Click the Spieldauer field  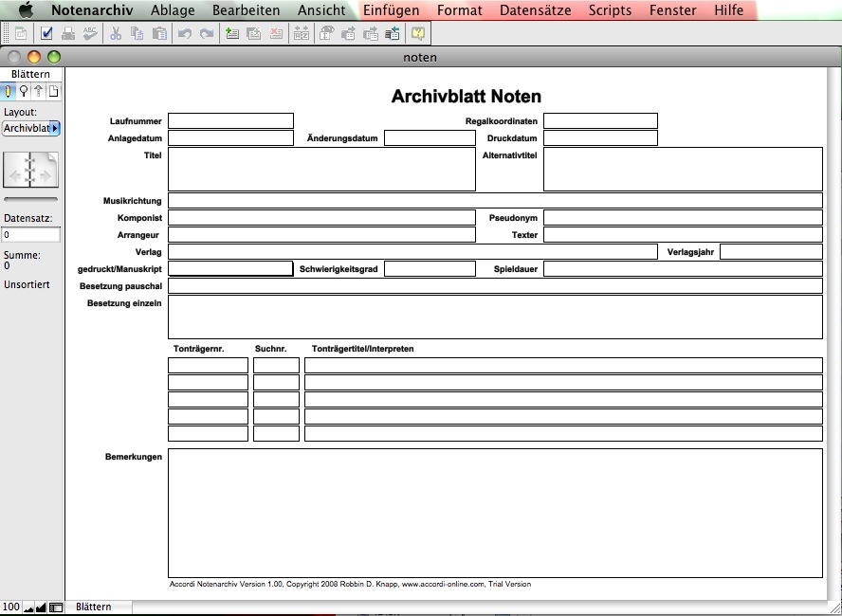click(x=683, y=268)
